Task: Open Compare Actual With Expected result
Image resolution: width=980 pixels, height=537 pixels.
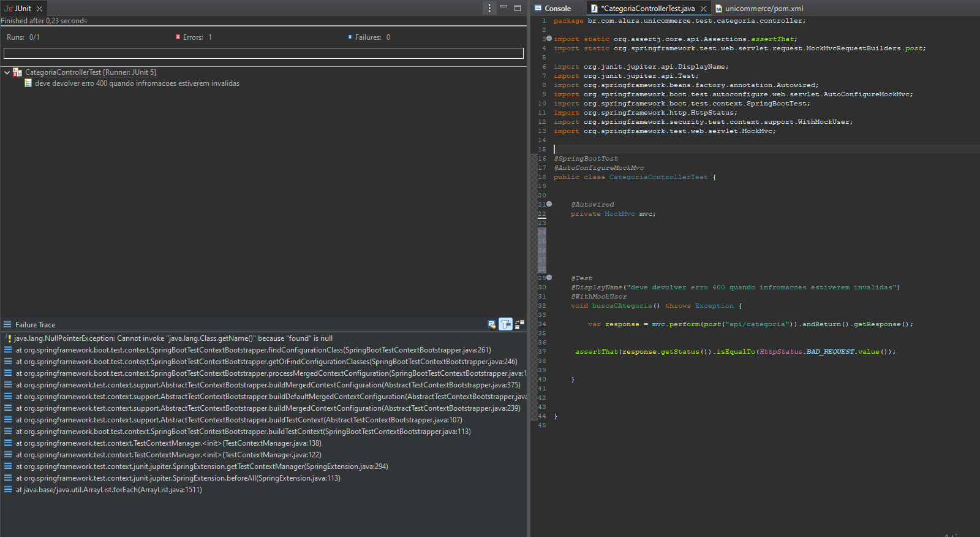Action: [x=519, y=324]
